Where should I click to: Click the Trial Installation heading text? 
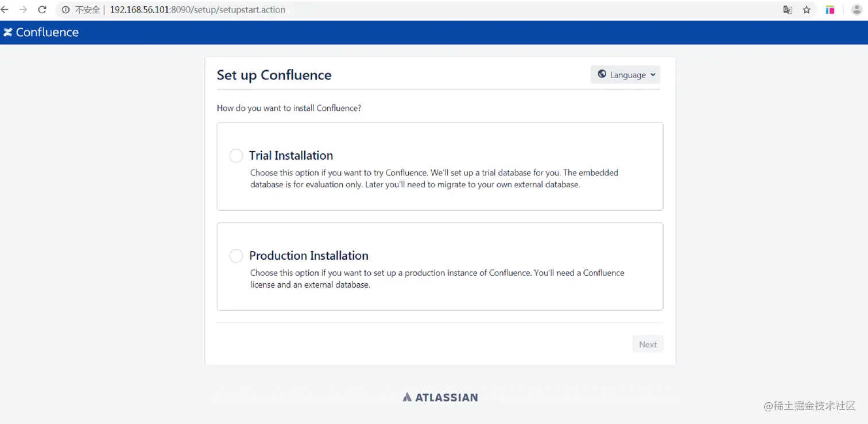[291, 156]
